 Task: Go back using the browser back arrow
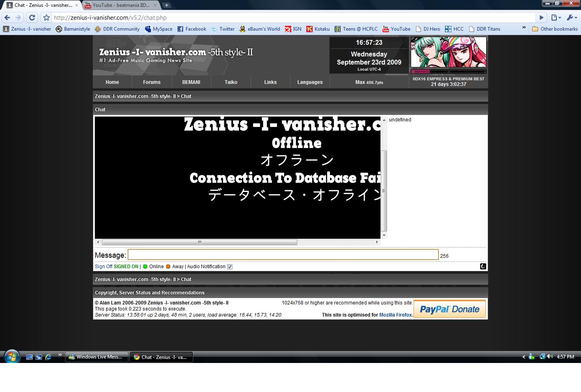pos(7,17)
